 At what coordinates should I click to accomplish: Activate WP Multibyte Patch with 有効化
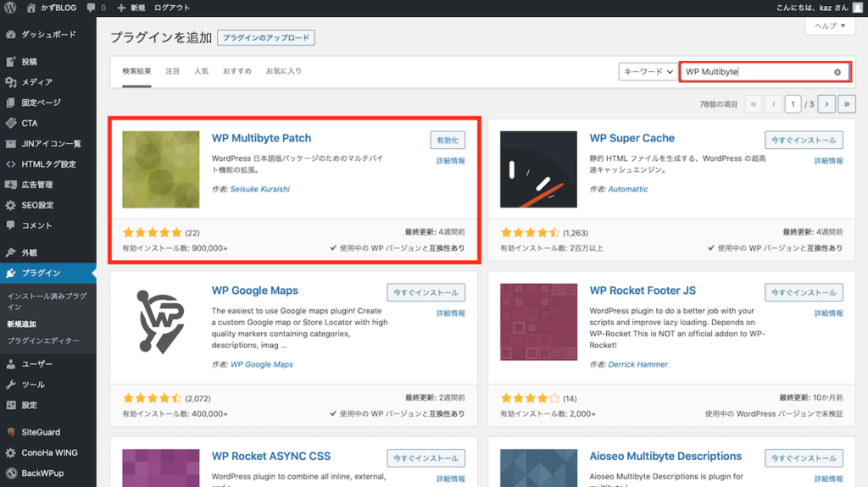[x=448, y=140]
